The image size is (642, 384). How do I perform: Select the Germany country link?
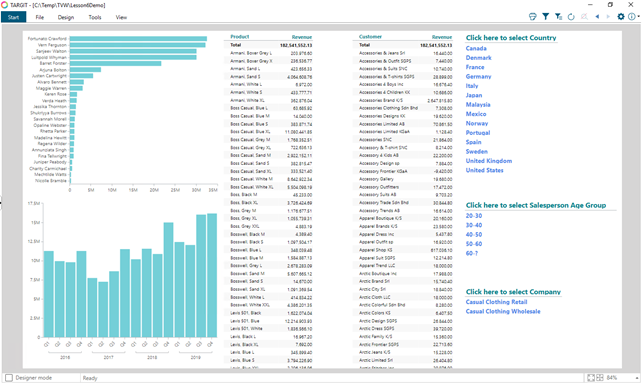click(478, 77)
